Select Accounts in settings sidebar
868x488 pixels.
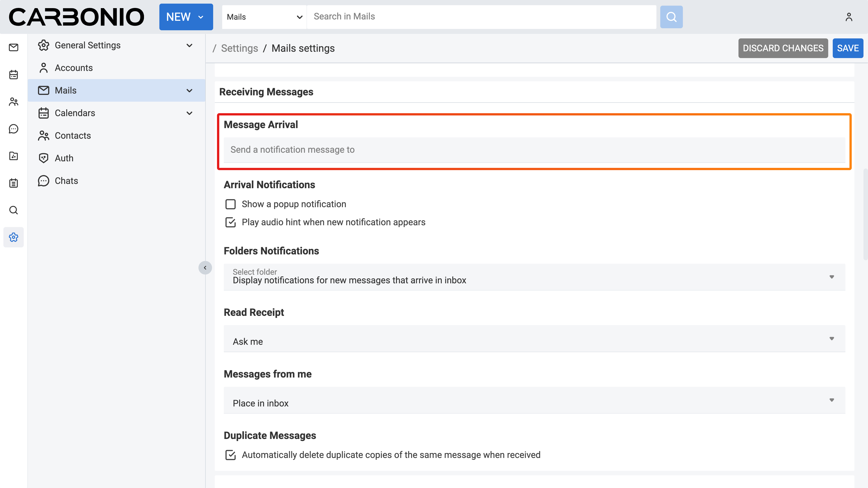click(73, 68)
